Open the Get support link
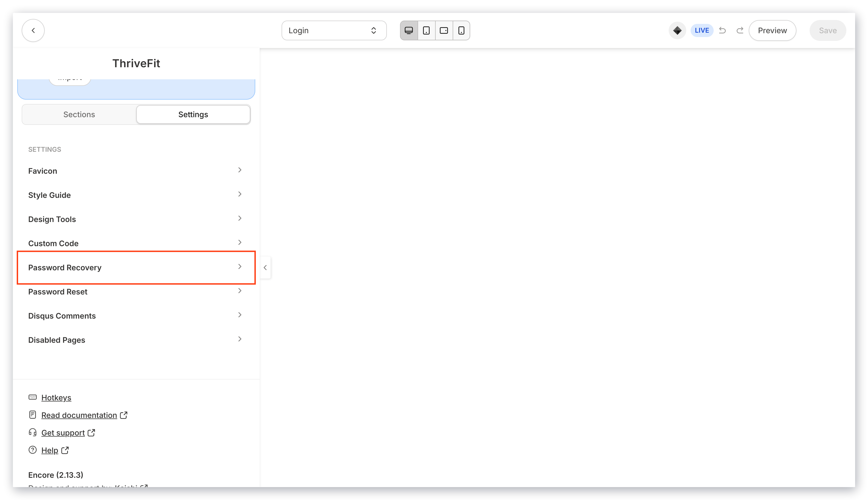This screenshot has width=868, height=500. tap(63, 433)
